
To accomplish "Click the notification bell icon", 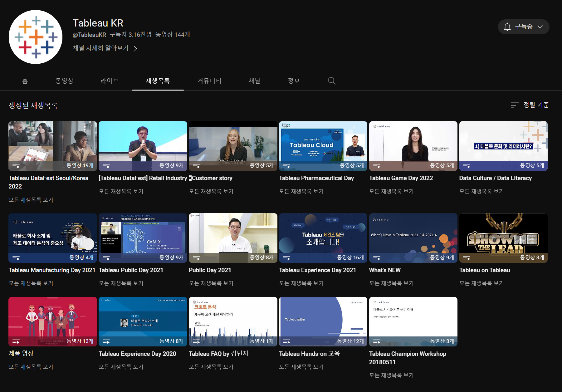I will (507, 27).
